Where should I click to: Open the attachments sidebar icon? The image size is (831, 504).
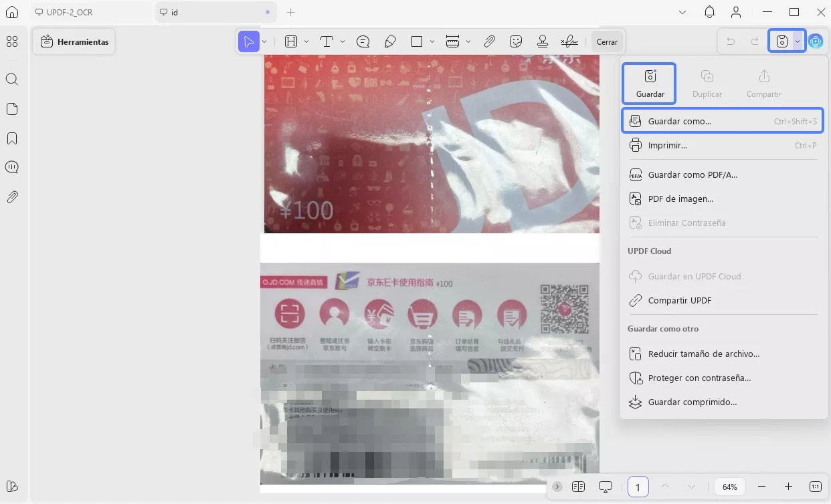click(x=12, y=197)
